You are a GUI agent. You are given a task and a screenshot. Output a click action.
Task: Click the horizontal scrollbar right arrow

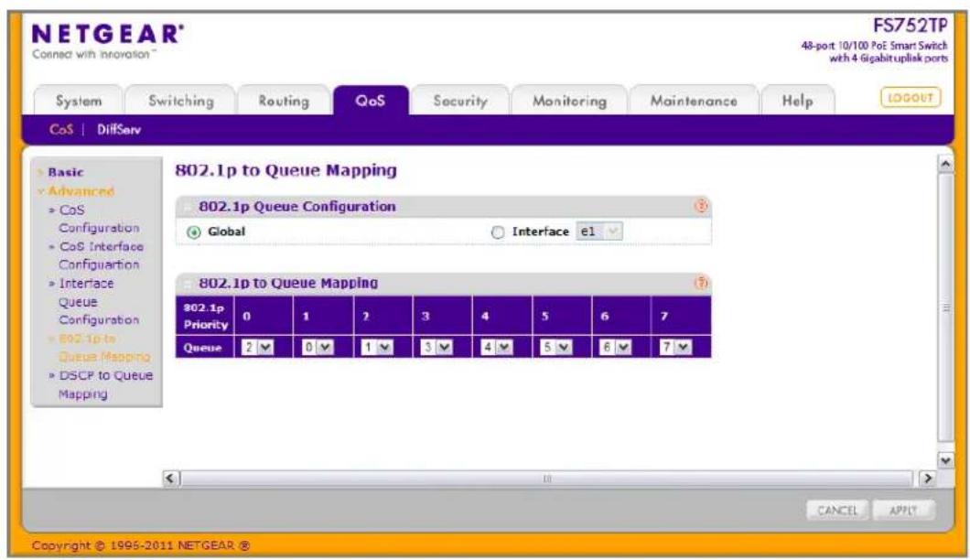(927, 479)
